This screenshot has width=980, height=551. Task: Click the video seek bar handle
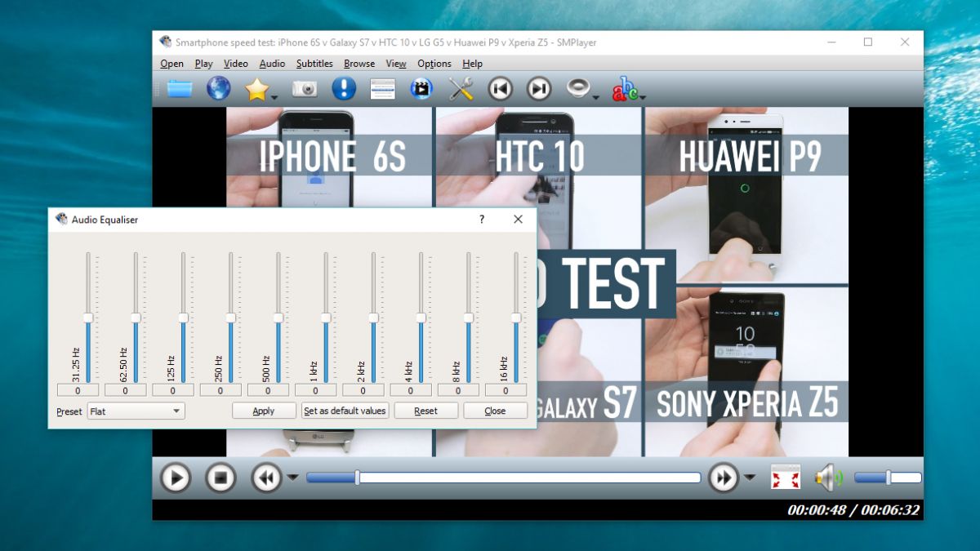(x=357, y=478)
